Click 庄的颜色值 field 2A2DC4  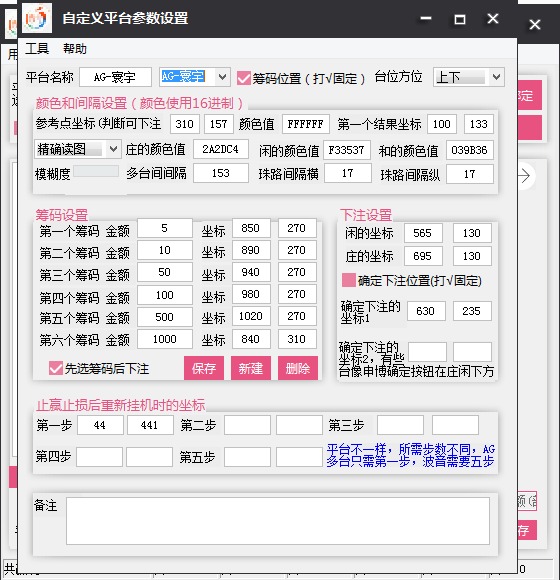pyautogui.click(x=220, y=149)
